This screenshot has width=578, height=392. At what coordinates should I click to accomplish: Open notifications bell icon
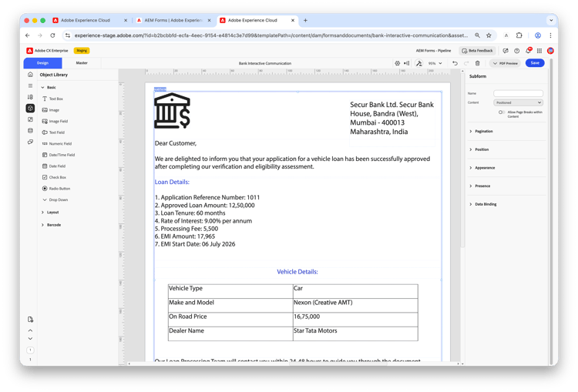pyautogui.click(x=528, y=51)
